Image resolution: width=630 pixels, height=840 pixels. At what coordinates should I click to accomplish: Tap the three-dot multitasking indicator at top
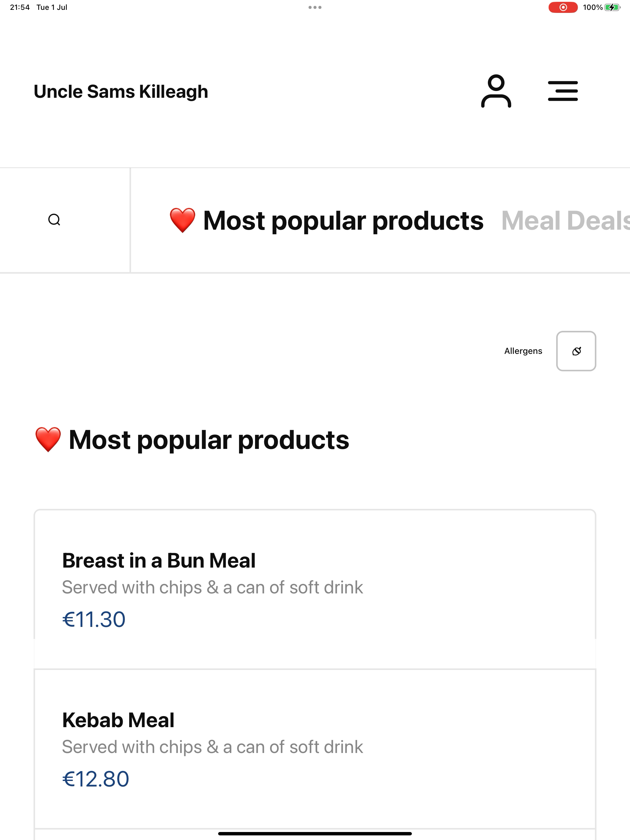[x=315, y=7]
